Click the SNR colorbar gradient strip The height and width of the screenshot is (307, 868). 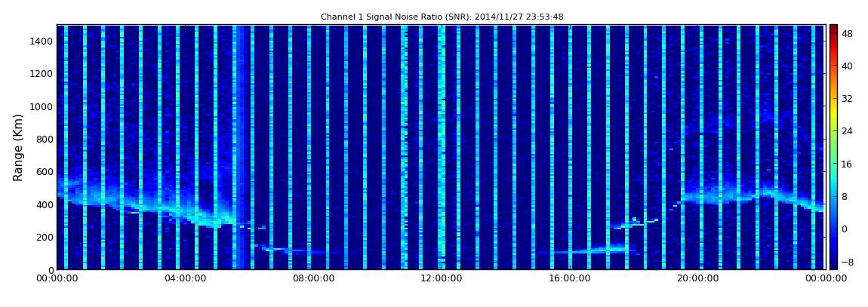833,147
